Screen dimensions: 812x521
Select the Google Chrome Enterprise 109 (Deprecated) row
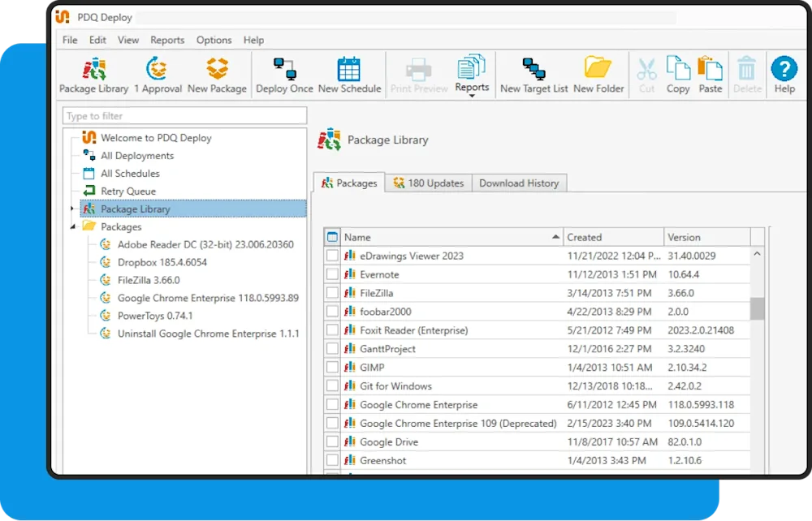537,424
